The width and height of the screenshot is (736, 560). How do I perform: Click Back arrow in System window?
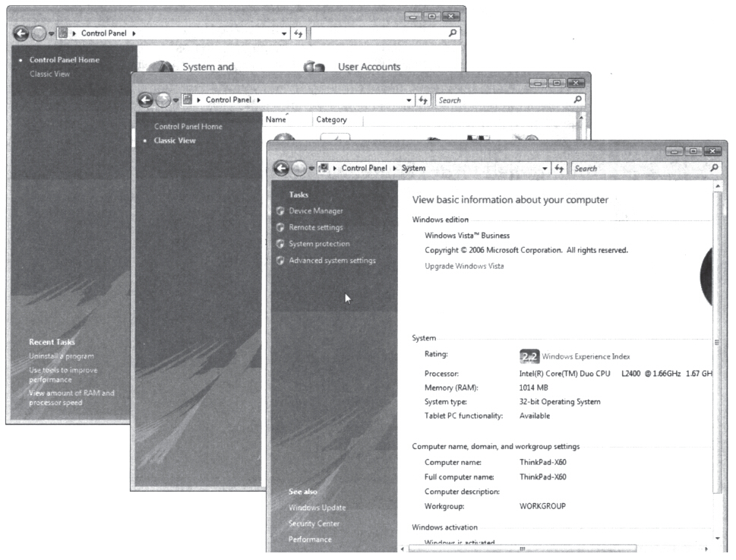point(282,168)
